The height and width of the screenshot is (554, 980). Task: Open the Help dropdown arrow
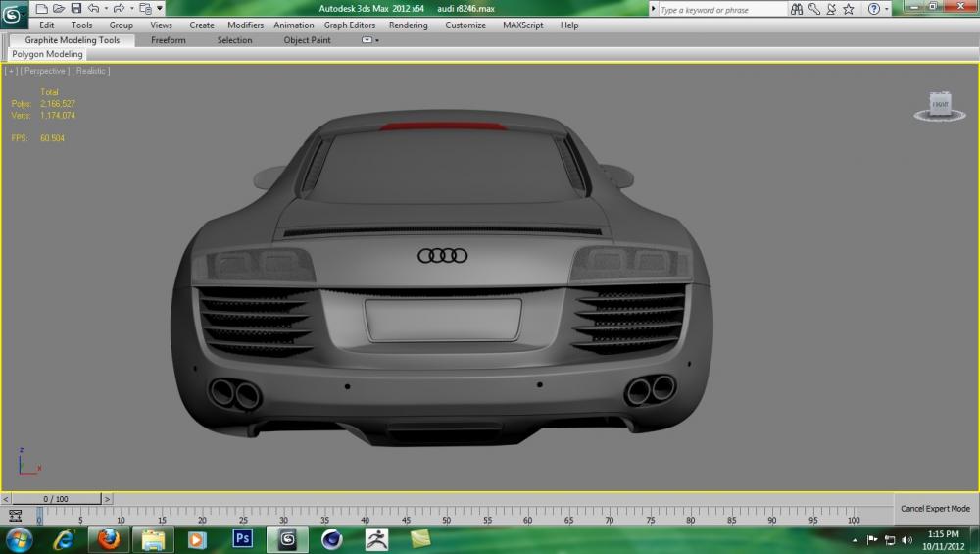(x=886, y=10)
